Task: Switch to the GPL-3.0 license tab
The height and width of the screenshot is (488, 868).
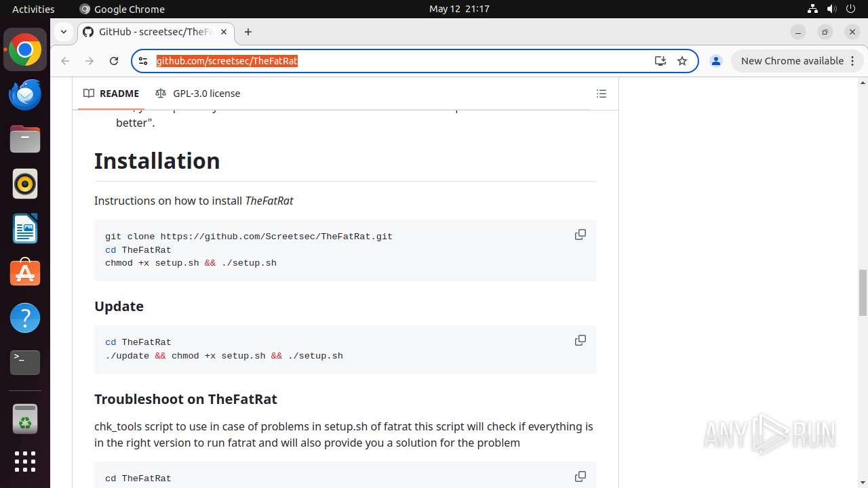Action: 198,94
